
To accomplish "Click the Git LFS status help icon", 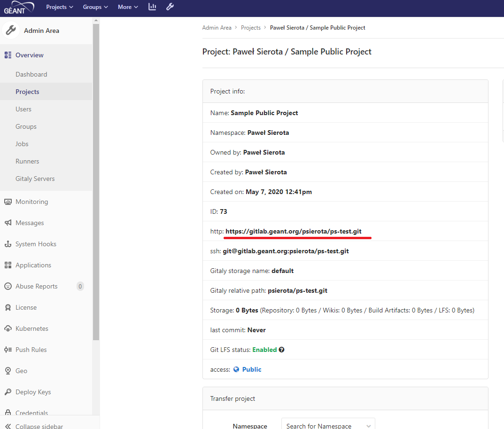I will click(x=281, y=350).
